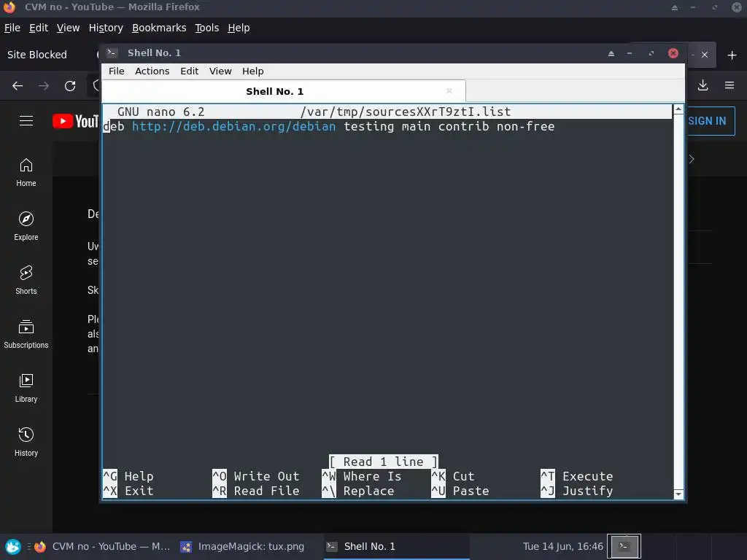Click the ^J Justify shortcut label
Screen dimensions: 747x560
[x=576, y=491]
